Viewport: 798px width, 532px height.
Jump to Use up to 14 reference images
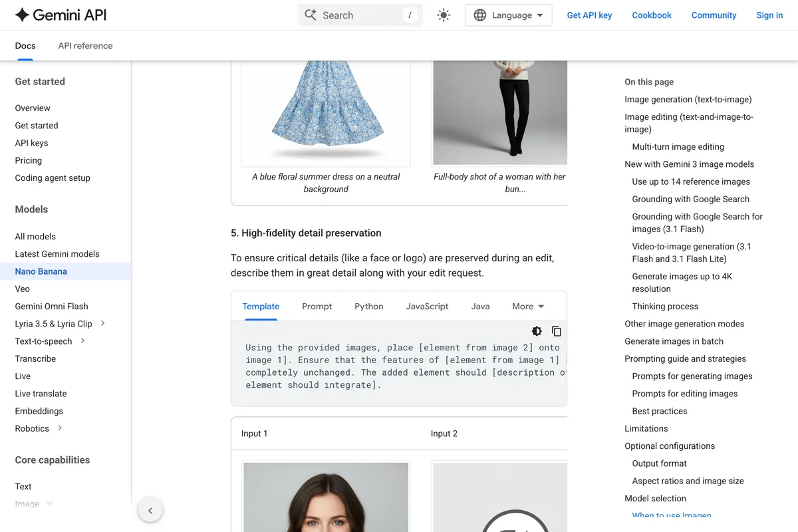(691, 181)
